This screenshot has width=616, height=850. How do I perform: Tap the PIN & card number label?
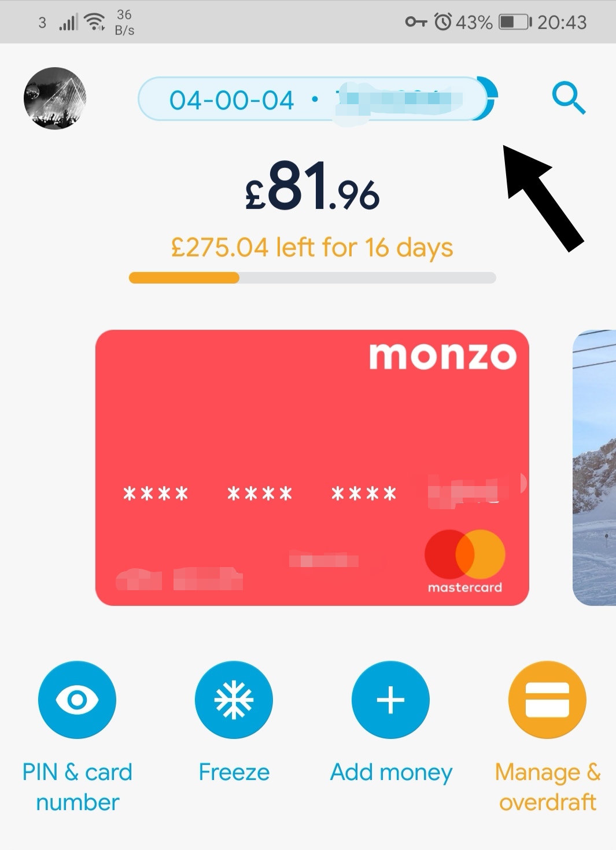pyautogui.click(x=77, y=788)
